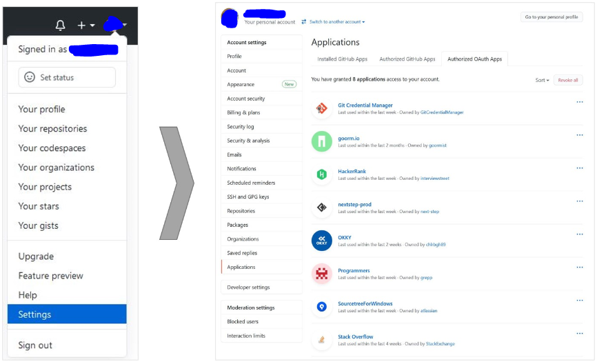
Task: Open Packages sidebar link
Action: pyautogui.click(x=261, y=225)
